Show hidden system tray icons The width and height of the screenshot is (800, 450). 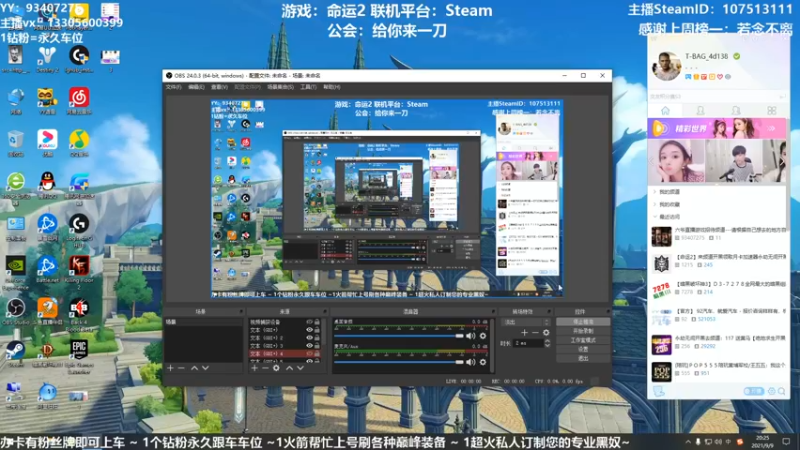tap(688, 442)
